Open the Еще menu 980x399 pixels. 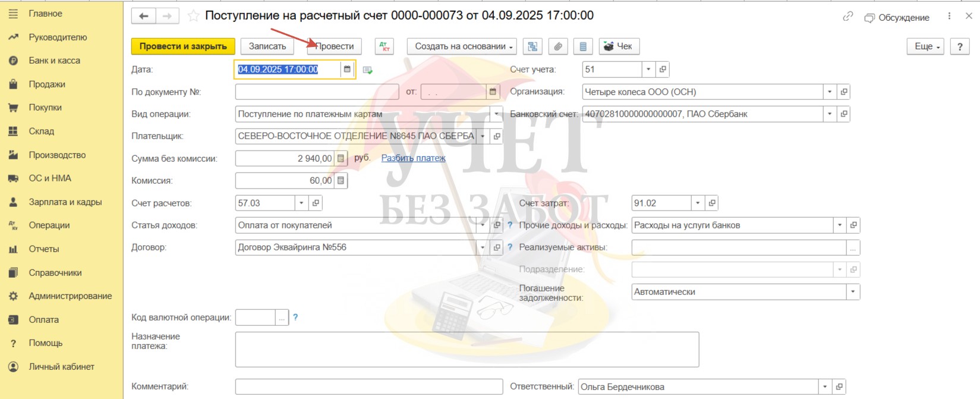(925, 46)
